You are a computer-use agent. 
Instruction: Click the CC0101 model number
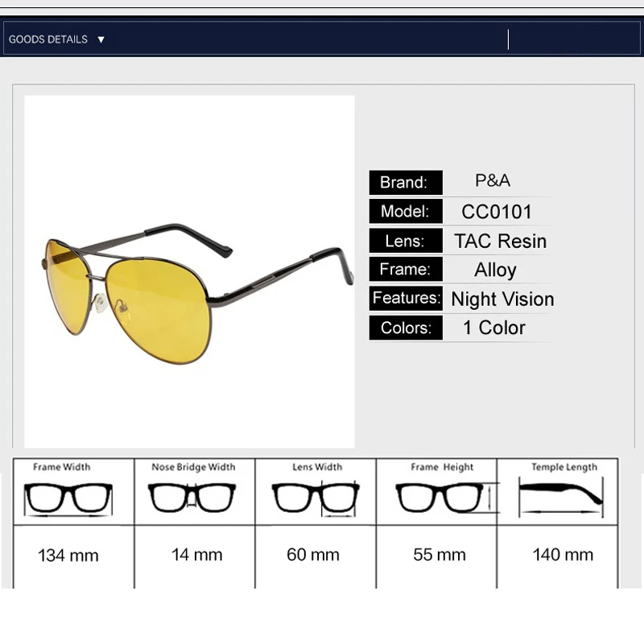click(497, 212)
